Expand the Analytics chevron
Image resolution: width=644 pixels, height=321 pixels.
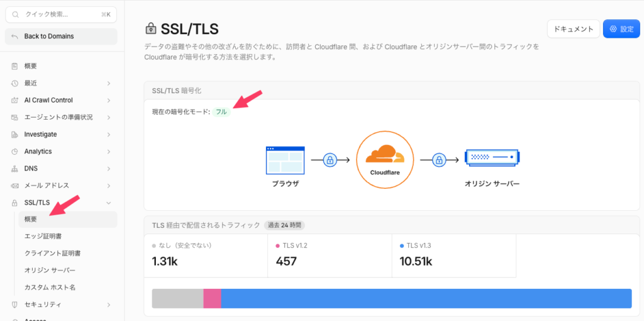pyautogui.click(x=109, y=152)
